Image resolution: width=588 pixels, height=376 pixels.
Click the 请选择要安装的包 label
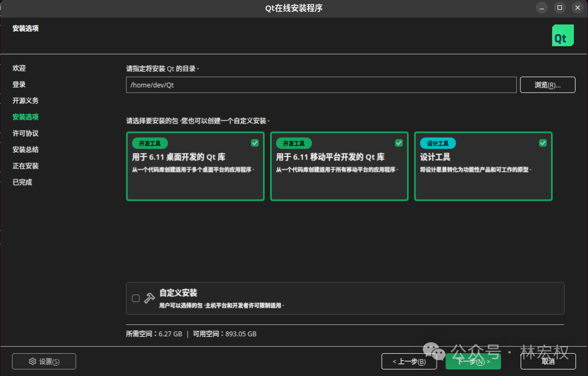coord(198,121)
